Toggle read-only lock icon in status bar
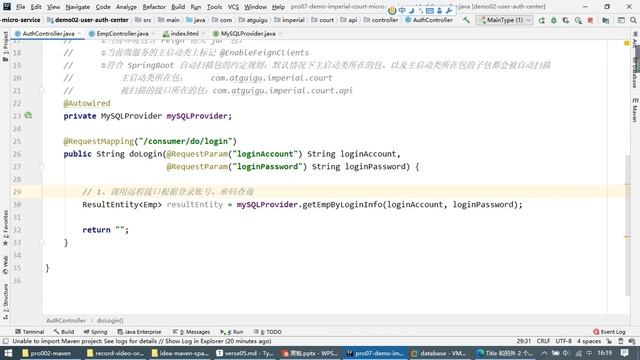 [609, 341]
